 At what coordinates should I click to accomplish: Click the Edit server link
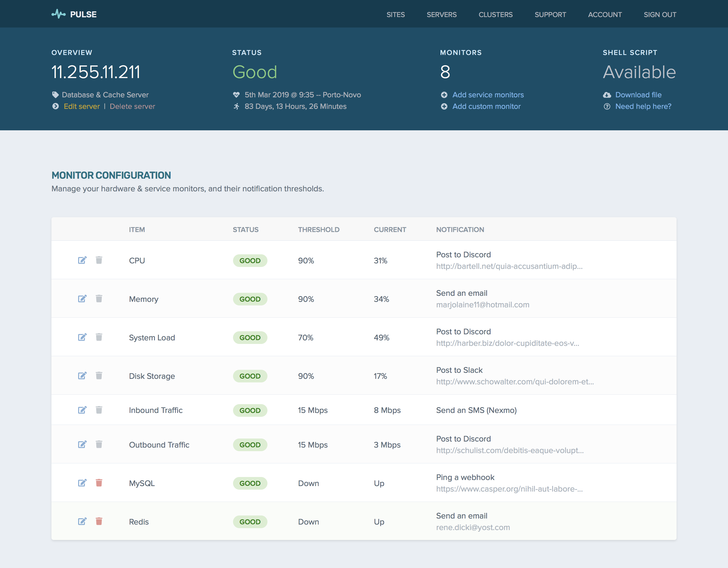coord(82,106)
